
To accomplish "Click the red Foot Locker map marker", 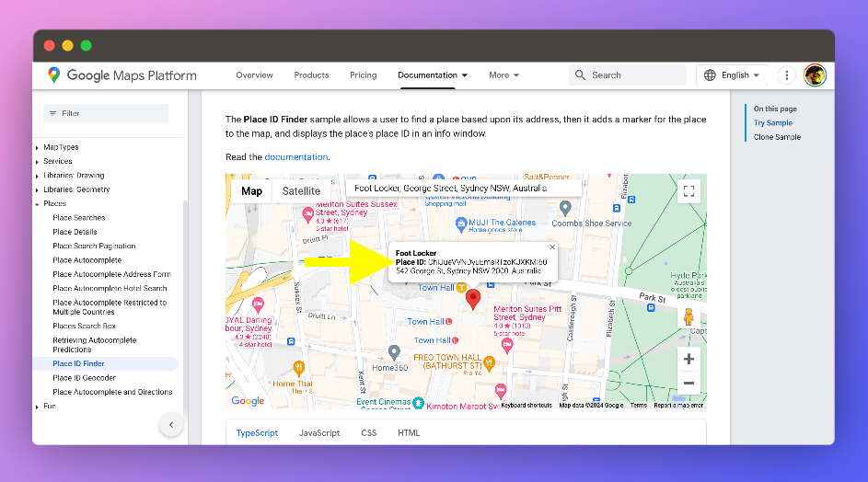I will [x=473, y=299].
